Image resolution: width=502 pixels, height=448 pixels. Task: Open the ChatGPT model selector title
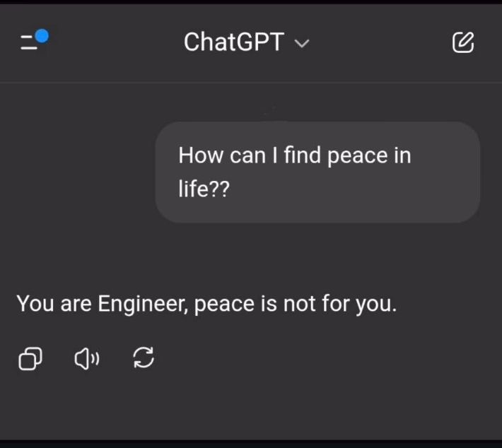tap(234, 43)
